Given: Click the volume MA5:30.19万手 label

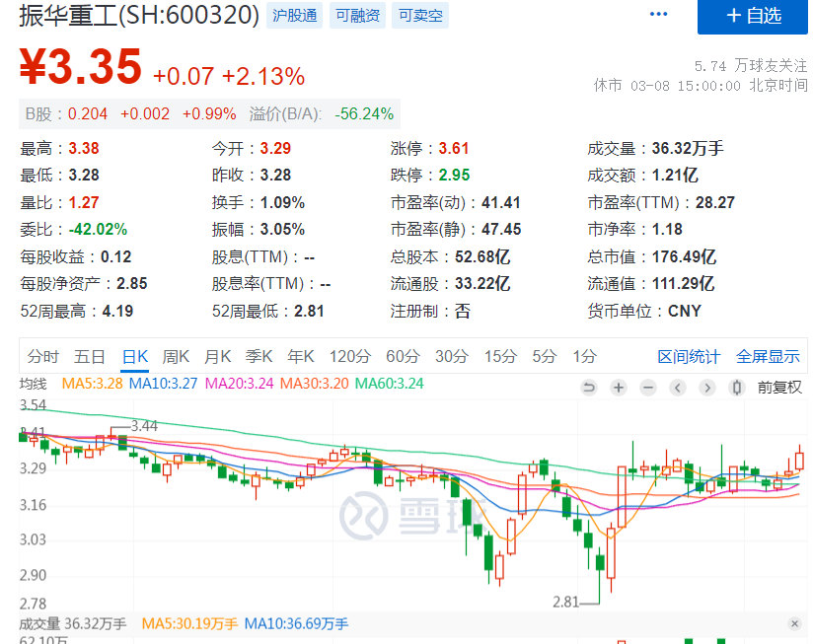Looking at the screenshot, I should pos(189,624).
